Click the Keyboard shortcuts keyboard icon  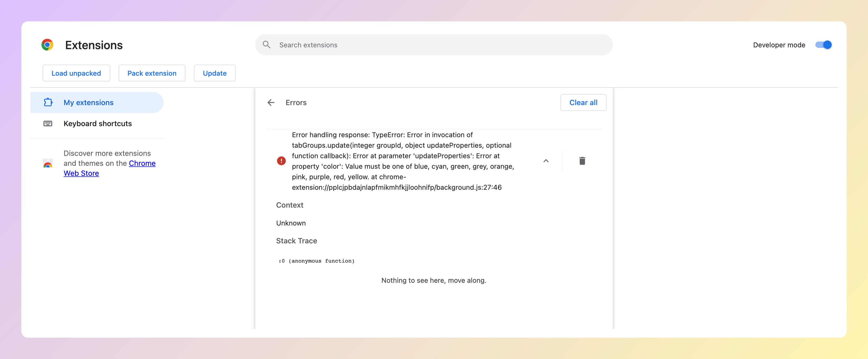point(48,124)
